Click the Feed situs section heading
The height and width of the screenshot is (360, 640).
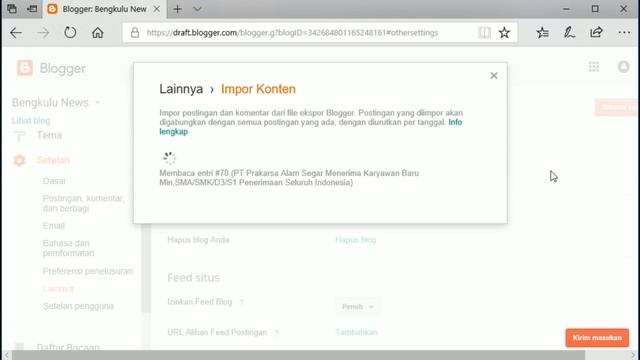tap(193, 278)
